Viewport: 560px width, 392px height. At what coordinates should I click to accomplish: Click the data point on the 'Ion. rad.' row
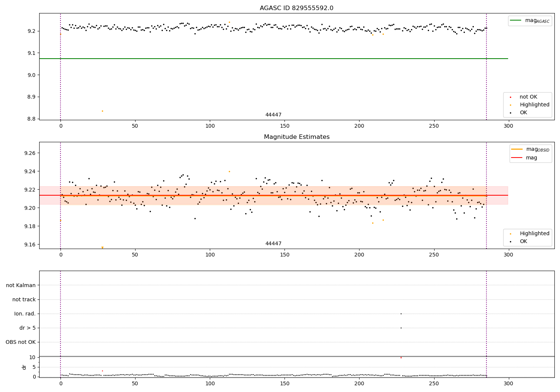401,314
